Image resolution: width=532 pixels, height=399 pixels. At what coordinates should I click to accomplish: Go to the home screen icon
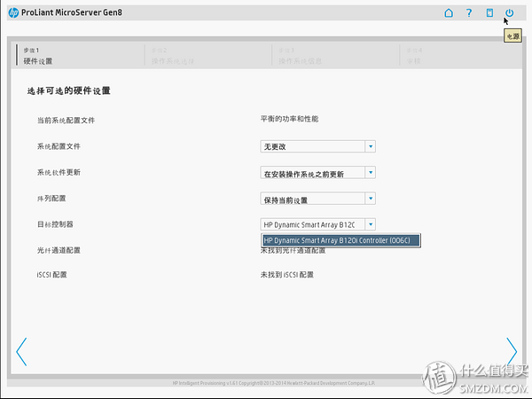tap(449, 13)
